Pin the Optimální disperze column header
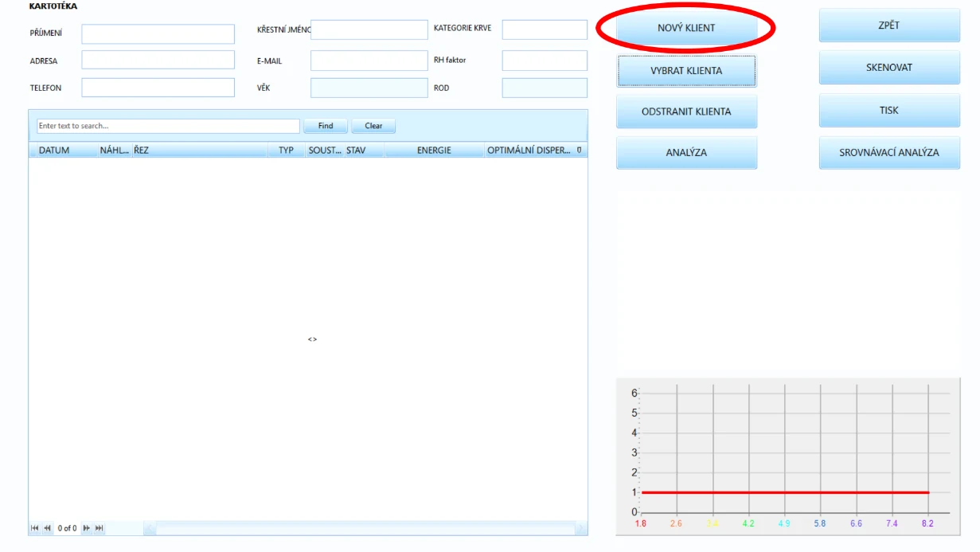The width and height of the screenshot is (980, 552). click(580, 150)
